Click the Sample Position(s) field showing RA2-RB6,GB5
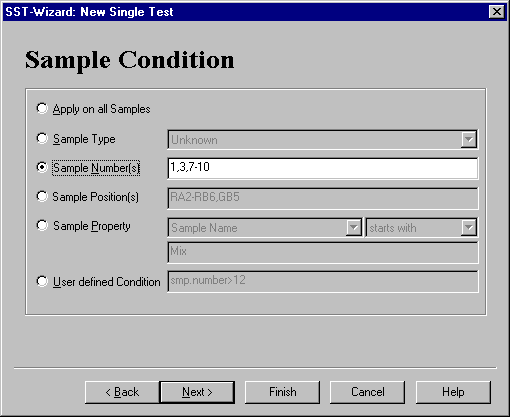The height and width of the screenshot is (417, 510). (323, 198)
